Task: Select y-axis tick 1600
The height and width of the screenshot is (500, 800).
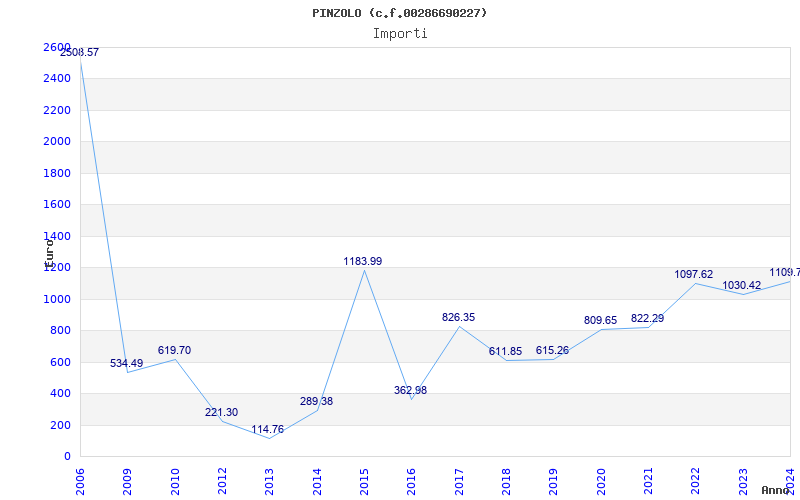Action: pos(57,205)
